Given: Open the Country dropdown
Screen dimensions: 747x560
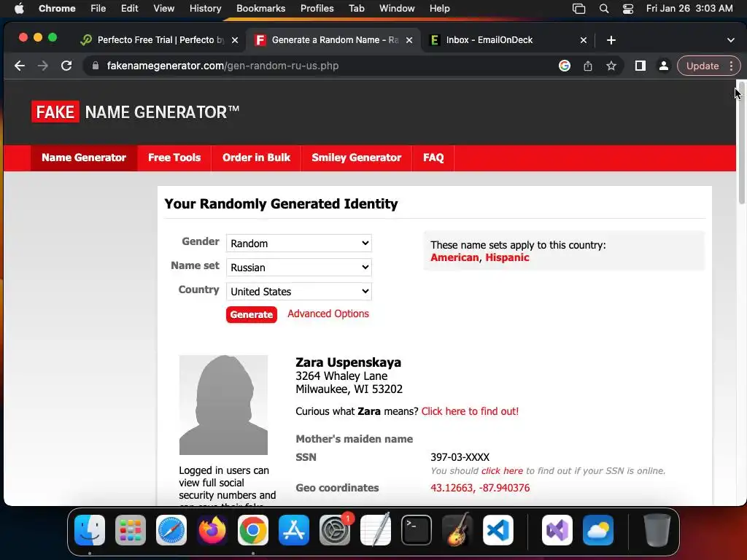Looking at the screenshot, I should 298,291.
